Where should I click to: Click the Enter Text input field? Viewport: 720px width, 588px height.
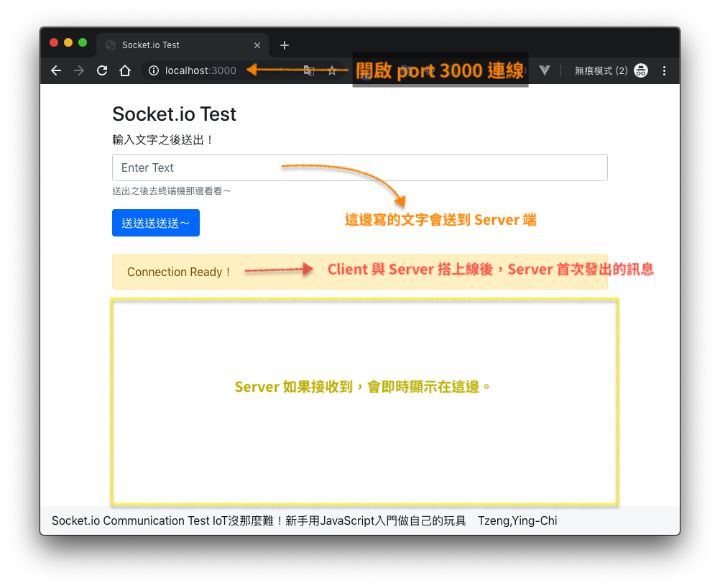point(359,167)
